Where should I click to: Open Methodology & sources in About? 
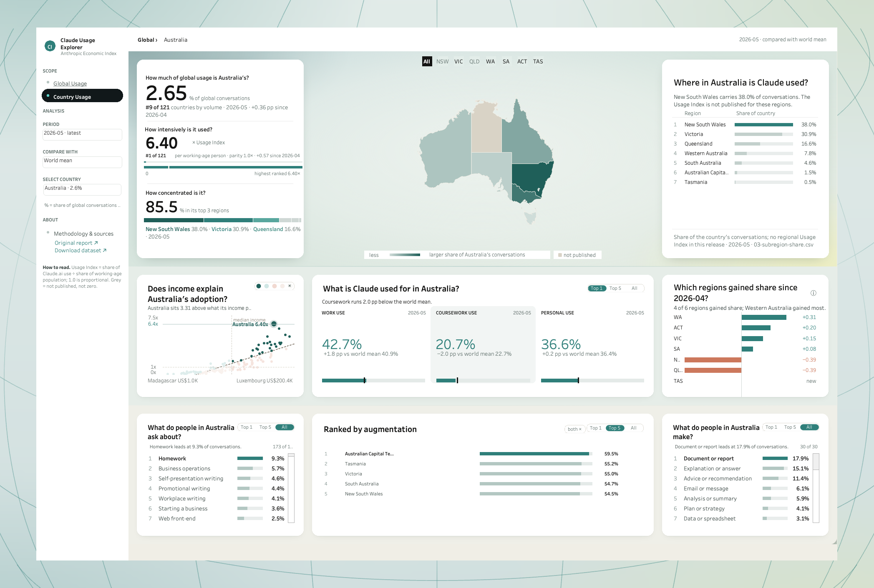83,234
